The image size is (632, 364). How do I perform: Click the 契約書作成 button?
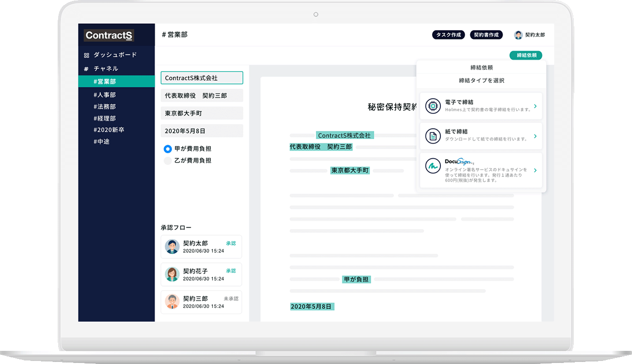click(x=486, y=34)
